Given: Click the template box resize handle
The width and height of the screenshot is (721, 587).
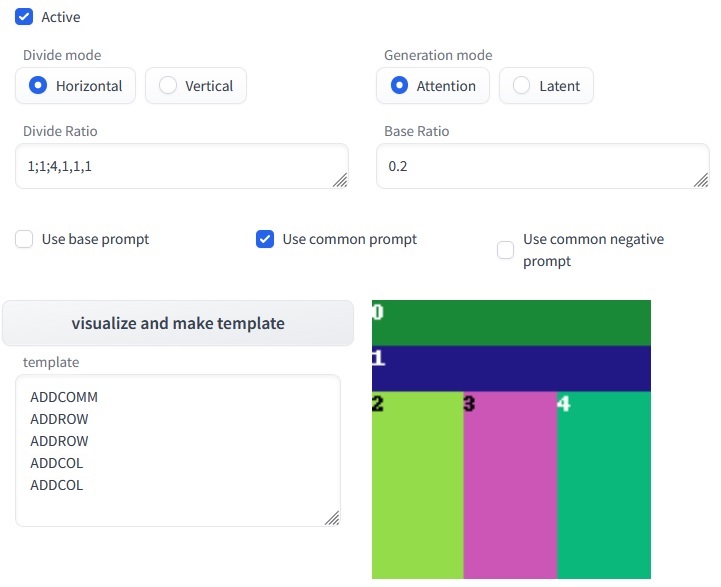Looking at the screenshot, I should (332, 518).
